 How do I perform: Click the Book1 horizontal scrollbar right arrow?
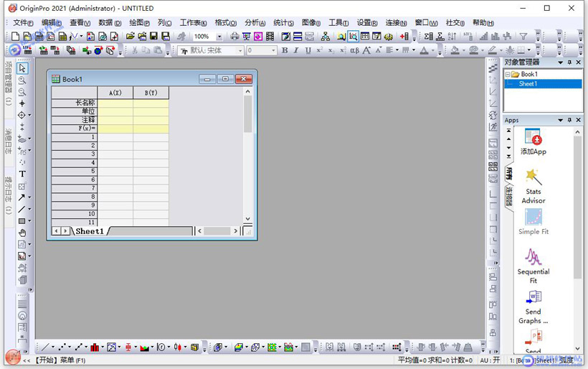235,231
